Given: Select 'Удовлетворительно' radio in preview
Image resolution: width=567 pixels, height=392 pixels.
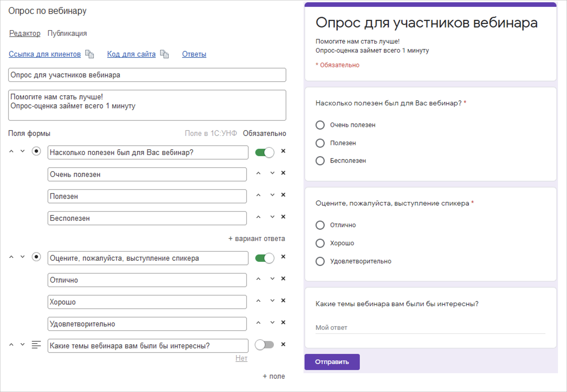Looking at the screenshot, I should [320, 261].
